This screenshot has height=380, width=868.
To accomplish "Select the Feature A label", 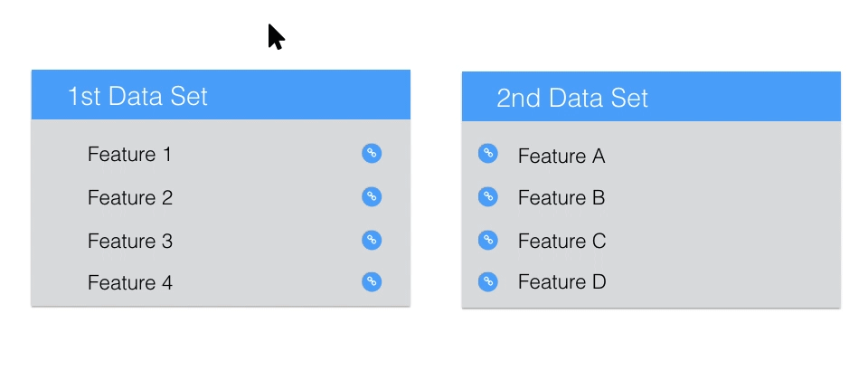I will (561, 157).
